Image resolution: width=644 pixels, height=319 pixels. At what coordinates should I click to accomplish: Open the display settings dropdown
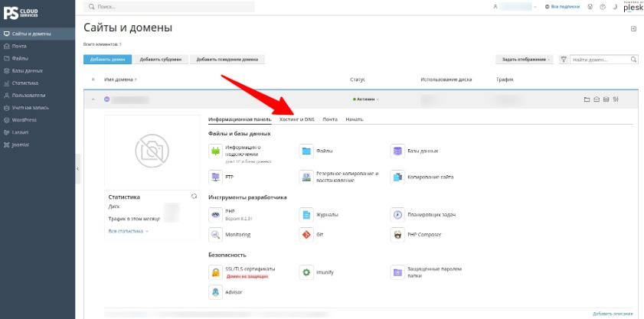pyautogui.click(x=525, y=60)
